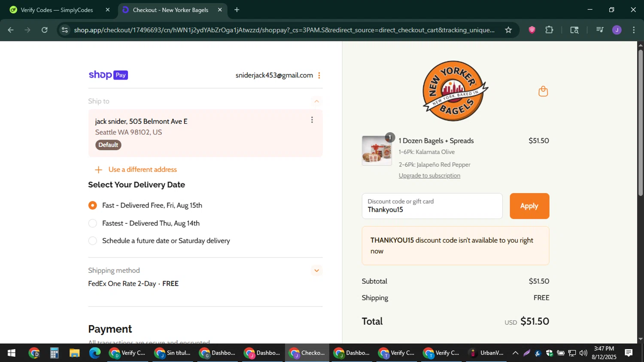Bookmark this page with the star icon
The image size is (644, 362).
(x=508, y=30)
